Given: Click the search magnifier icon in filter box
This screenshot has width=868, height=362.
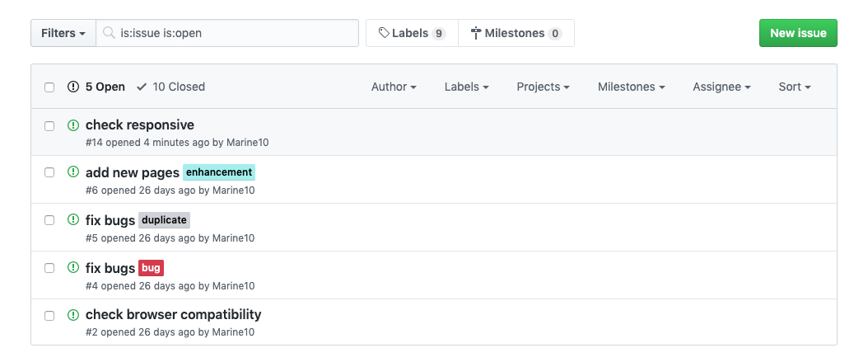Looking at the screenshot, I should (109, 33).
